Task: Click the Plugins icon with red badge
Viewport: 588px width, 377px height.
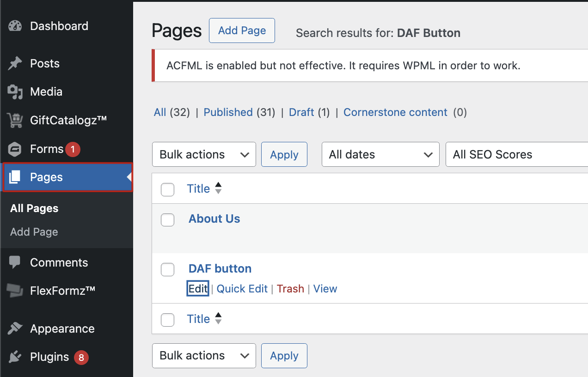Action: coord(15,357)
